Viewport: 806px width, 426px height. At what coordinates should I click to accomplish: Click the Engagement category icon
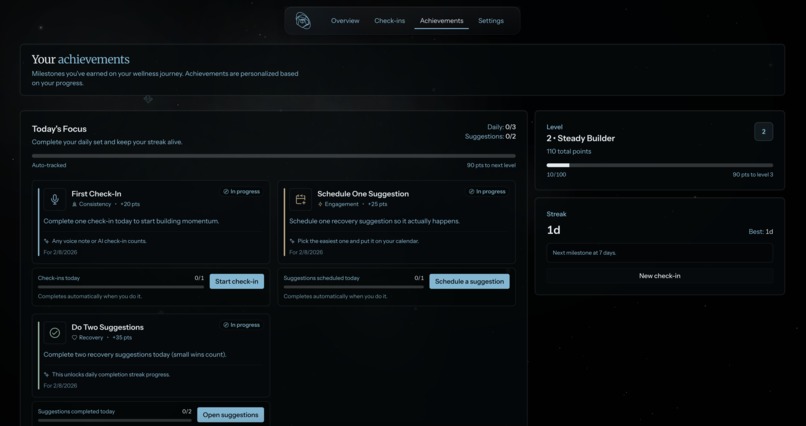click(320, 205)
